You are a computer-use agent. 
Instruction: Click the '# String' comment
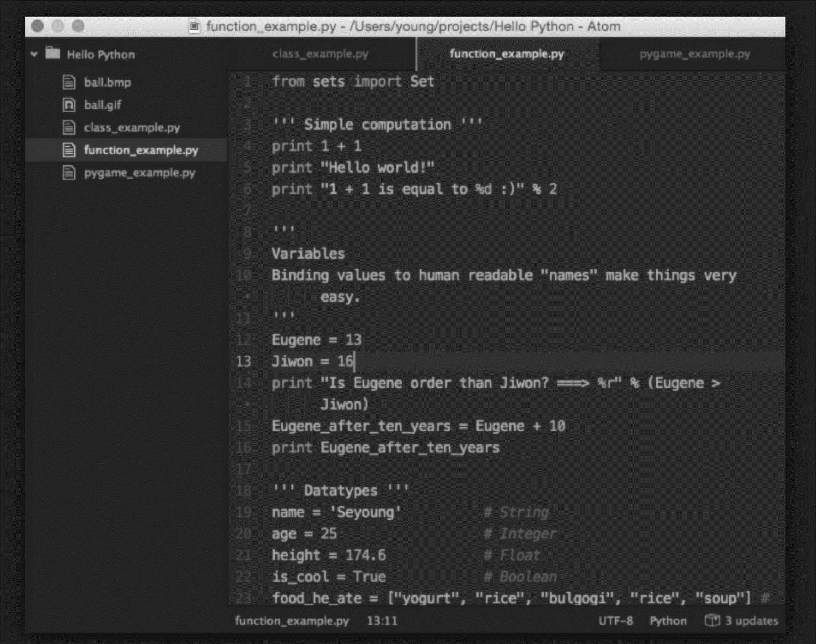pos(516,512)
